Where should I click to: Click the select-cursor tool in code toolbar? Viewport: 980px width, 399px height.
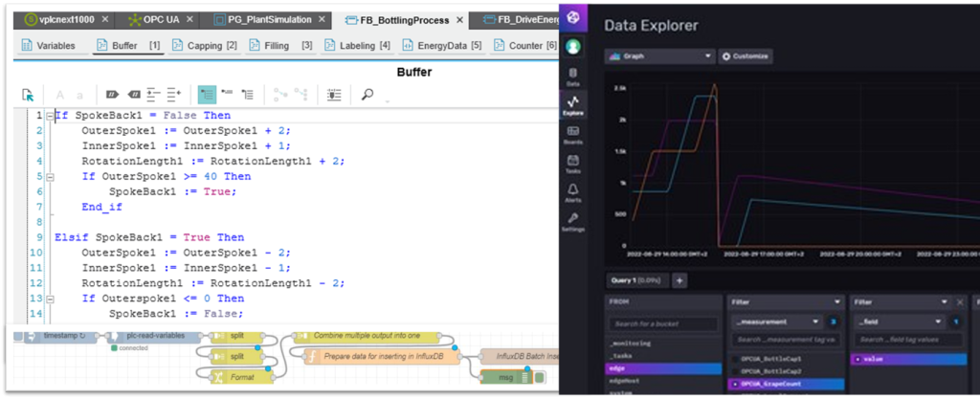click(28, 95)
